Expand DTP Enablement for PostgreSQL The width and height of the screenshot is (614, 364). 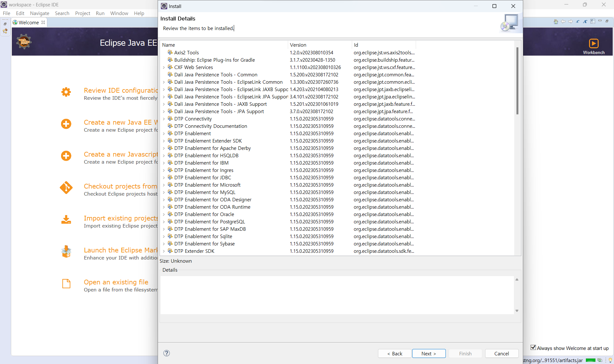point(164,222)
